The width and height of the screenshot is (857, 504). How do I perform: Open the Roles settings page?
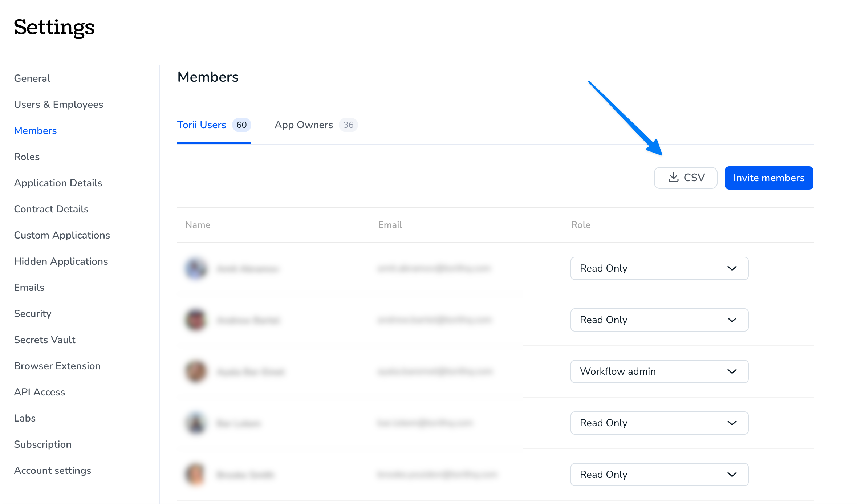tap(27, 157)
